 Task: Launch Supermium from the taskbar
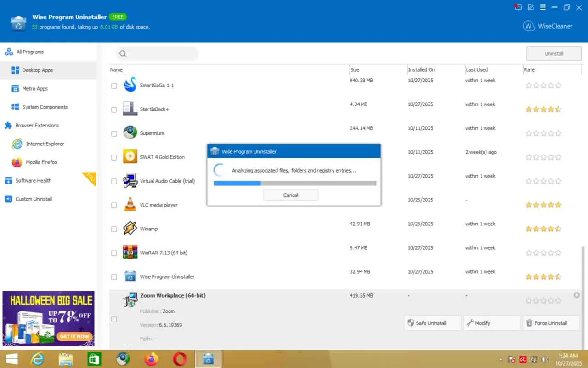[x=123, y=359]
